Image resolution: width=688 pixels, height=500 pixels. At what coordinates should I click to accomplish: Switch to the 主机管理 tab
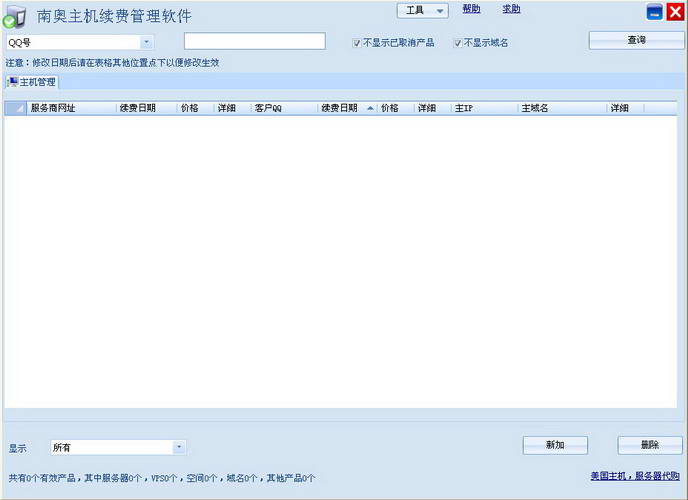pos(32,82)
